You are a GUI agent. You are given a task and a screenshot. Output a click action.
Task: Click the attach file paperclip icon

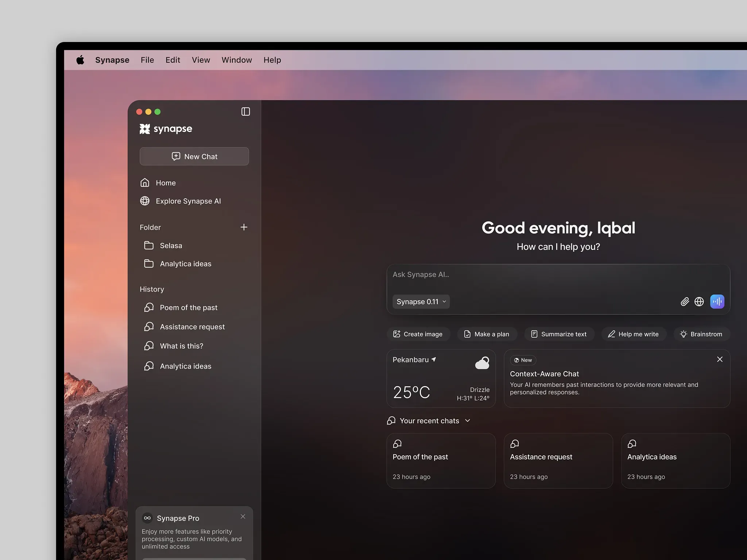pos(685,302)
